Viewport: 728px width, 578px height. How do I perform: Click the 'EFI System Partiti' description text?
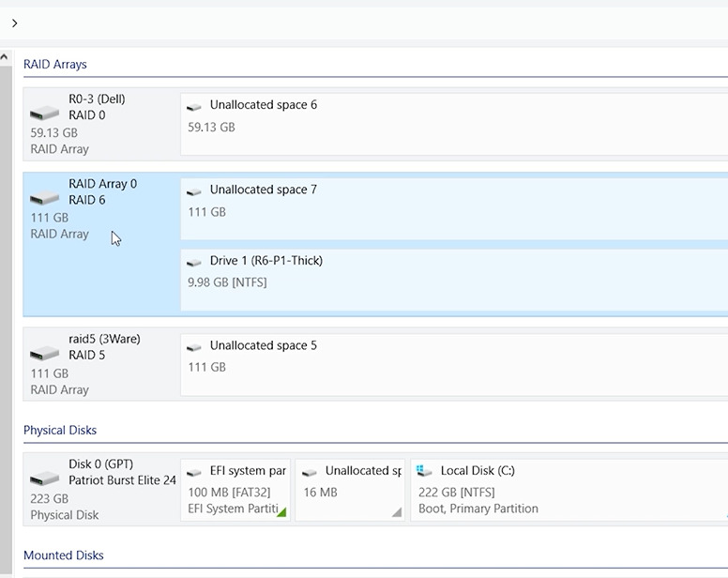[233, 509]
